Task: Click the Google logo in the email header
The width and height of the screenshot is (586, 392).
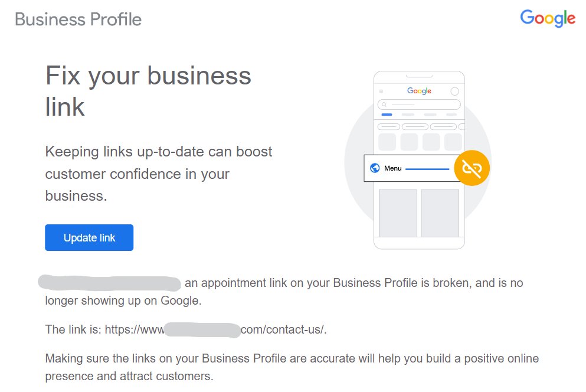Action: [x=548, y=18]
